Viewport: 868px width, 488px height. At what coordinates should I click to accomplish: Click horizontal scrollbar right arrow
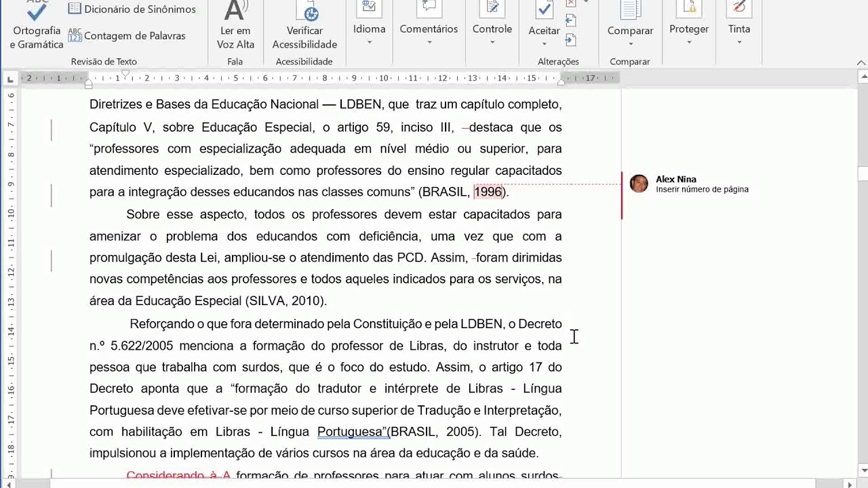point(850,483)
